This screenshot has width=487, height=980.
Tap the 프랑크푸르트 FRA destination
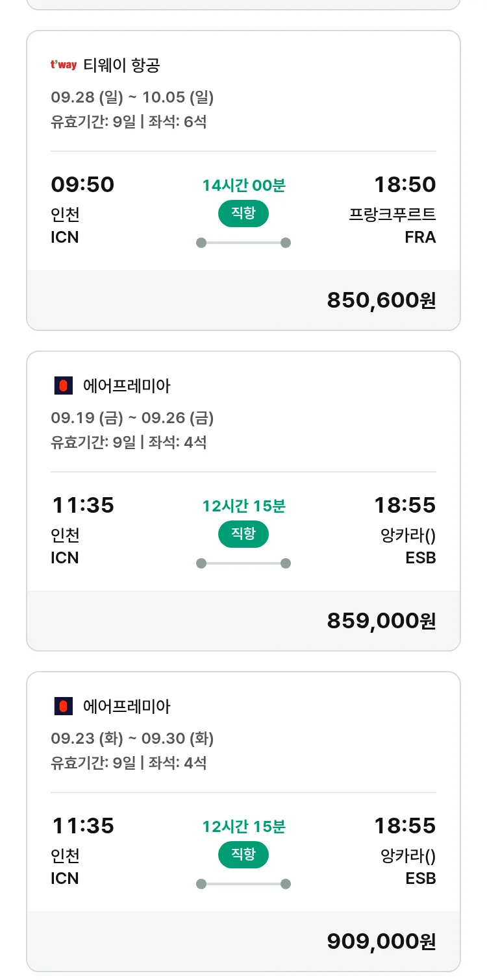392,225
